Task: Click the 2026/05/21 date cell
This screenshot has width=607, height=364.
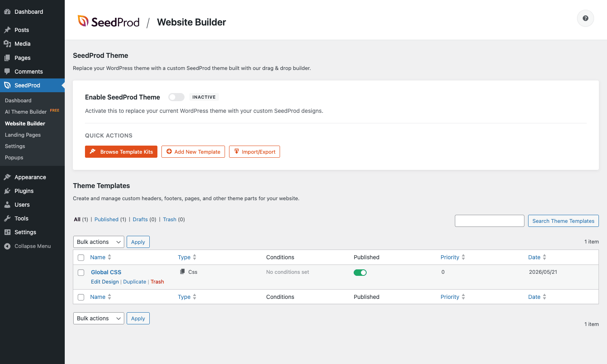Action: click(543, 272)
